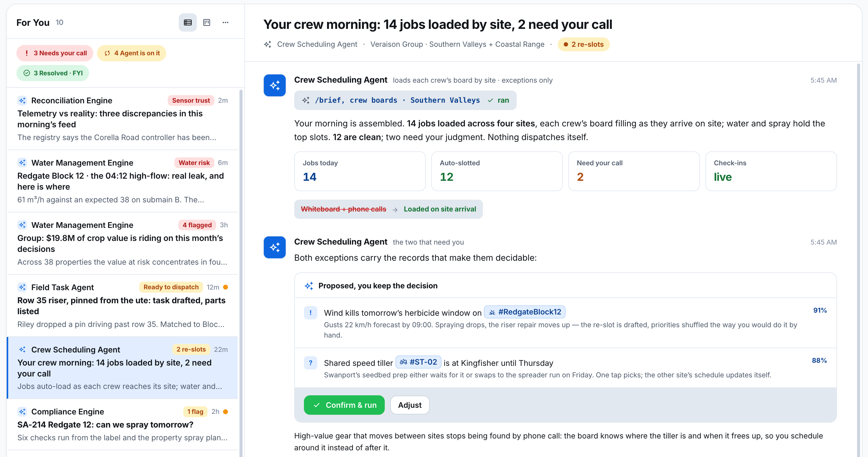Click the left list scrollbar
The image size is (868, 457).
pos(241,273)
